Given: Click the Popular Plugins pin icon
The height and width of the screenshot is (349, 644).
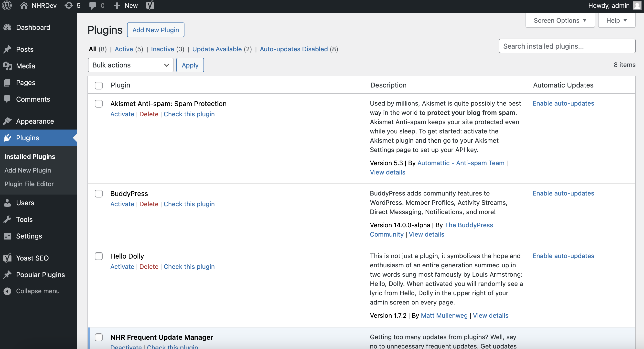Looking at the screenshot, I should tap(8, 275).
